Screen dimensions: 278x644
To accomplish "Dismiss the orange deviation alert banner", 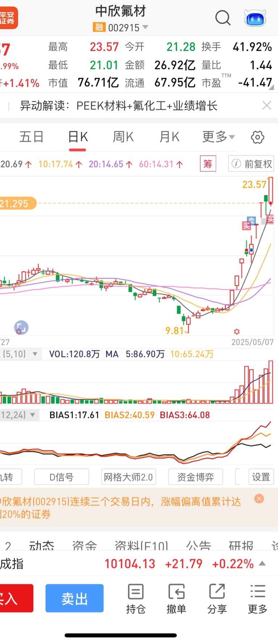I will (259, 499).
